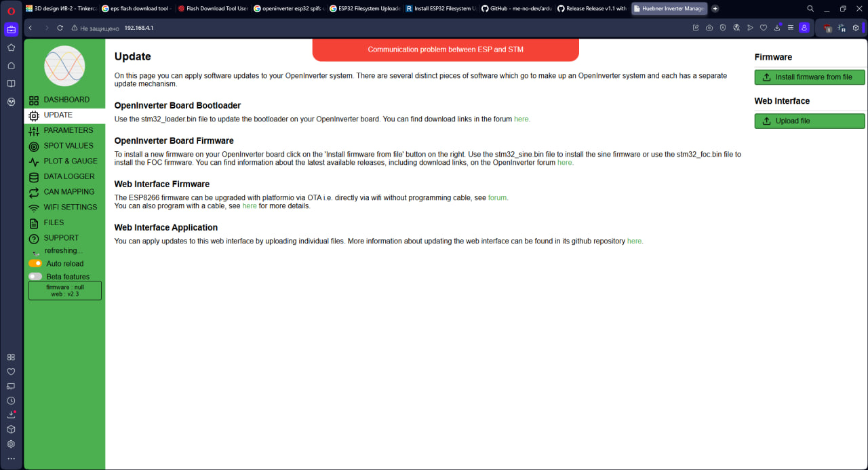The image size is (868, 470).
Task: Click the firmware and web version box
Action: coord(65,291)
